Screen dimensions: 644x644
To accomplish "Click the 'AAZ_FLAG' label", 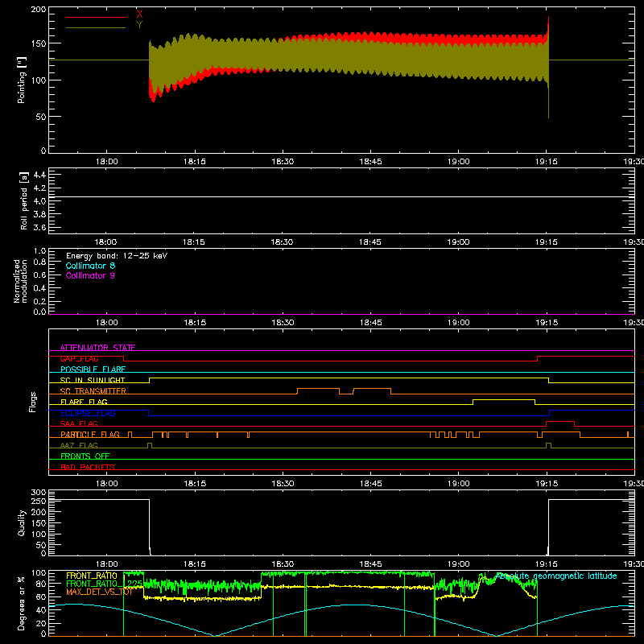I will (x=79, y=445).
